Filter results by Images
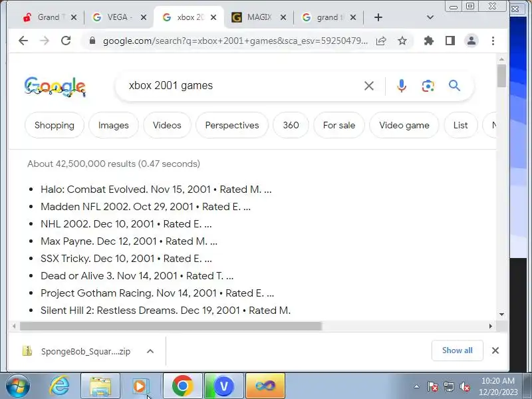 (113, 125)
